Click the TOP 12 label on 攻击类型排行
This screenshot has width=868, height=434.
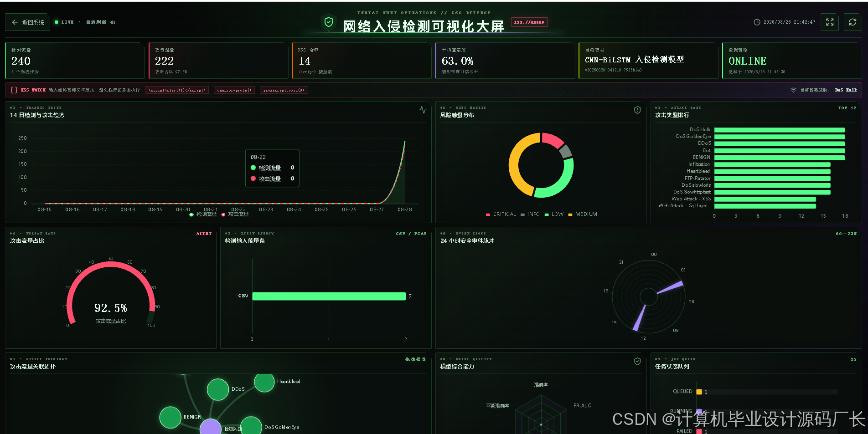coord(847,108)
